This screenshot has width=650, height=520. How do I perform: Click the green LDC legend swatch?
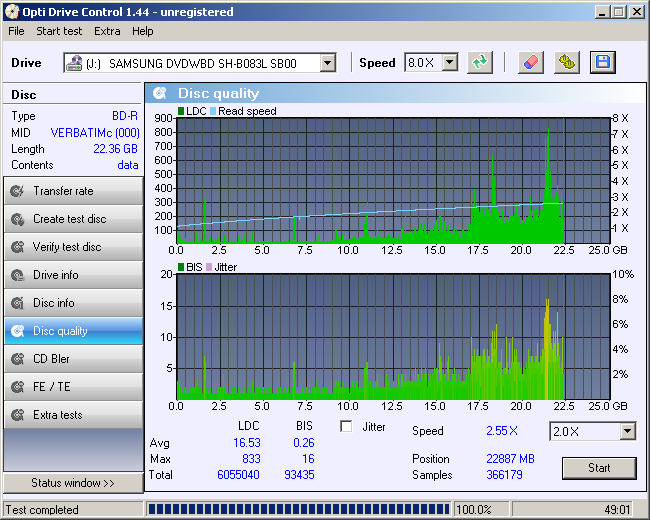(181, 111)
